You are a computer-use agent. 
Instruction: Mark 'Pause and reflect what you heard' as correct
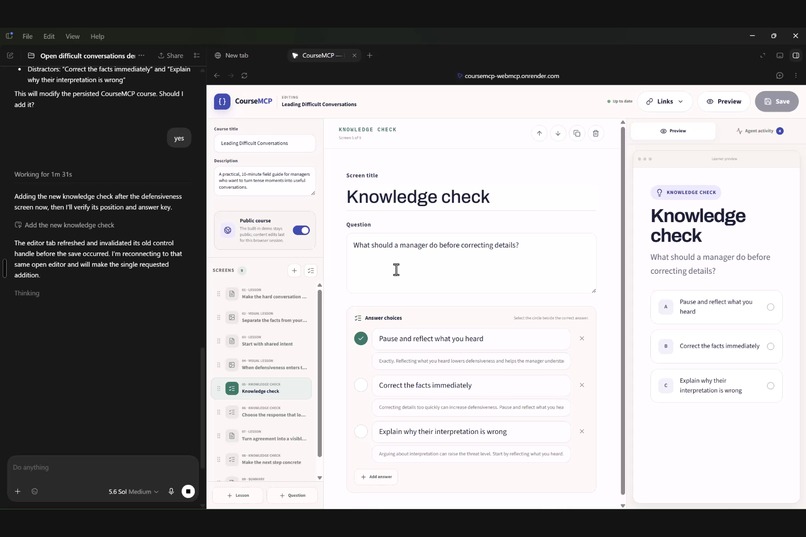(361, 339)
